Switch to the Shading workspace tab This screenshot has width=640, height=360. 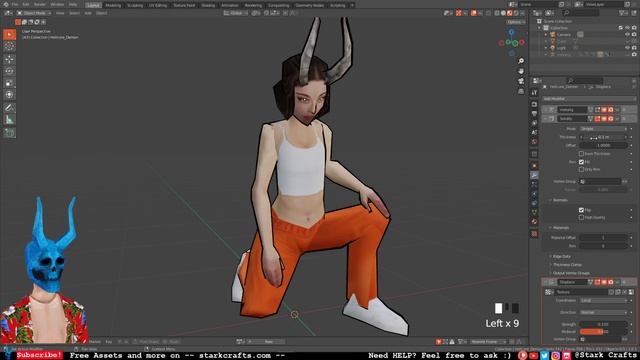pyautogui.click(x=208, y=5)
